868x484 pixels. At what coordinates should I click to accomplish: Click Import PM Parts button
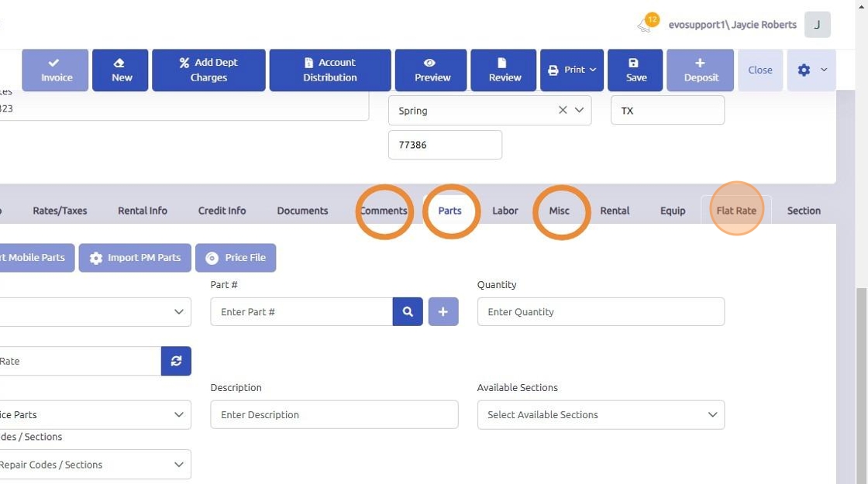point(135,258)
